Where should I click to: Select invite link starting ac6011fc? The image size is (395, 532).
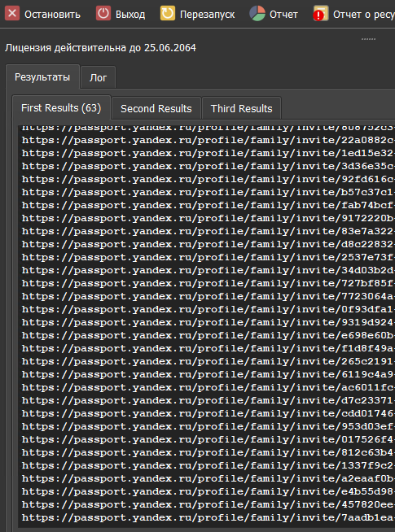[208, 387]
